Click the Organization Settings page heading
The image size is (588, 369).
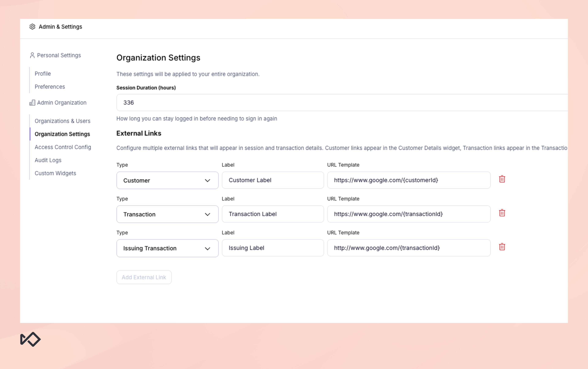(158, 58)
